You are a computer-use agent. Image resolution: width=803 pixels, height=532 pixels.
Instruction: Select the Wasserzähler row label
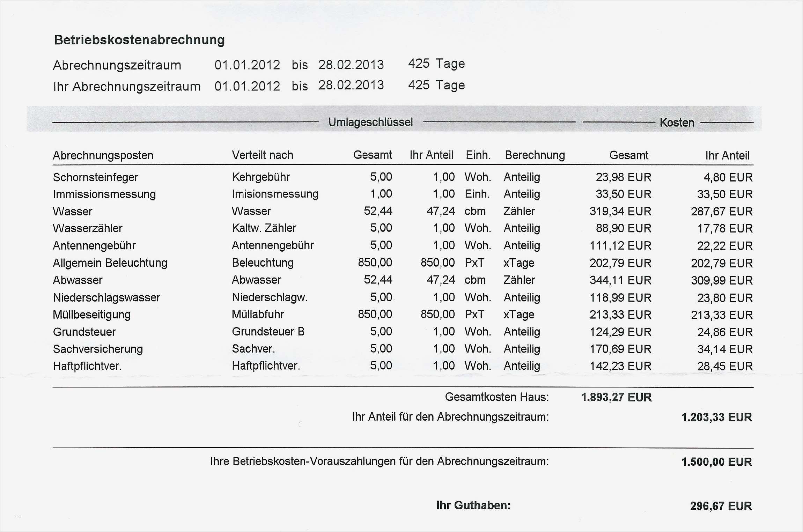[x=88, y=228]
